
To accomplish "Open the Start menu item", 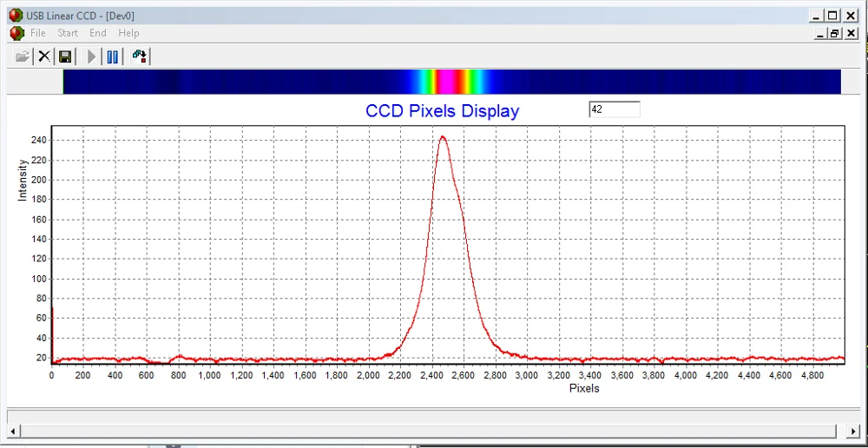I will (x=68, y=33).
